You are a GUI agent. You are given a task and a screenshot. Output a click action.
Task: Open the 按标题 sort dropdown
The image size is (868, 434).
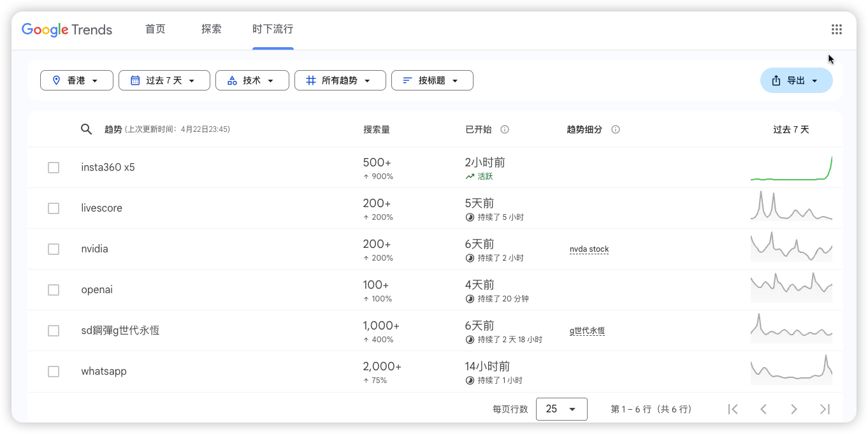tap(432, 80)
